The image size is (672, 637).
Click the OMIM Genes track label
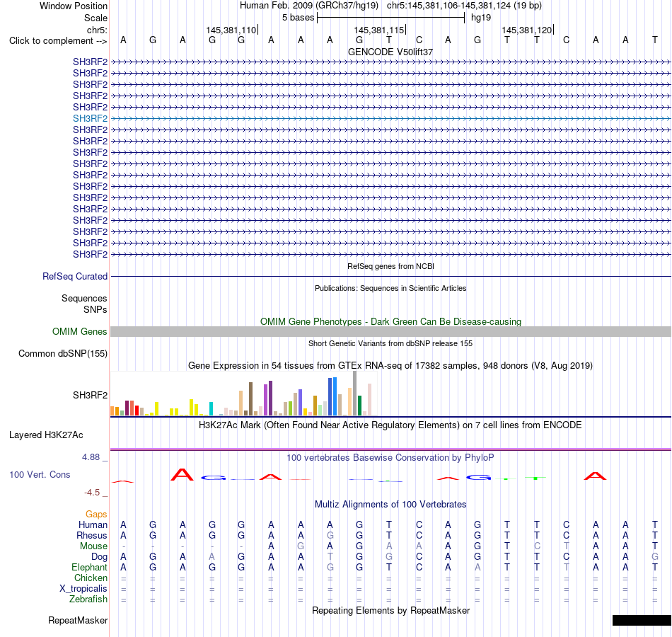(80, 331)
